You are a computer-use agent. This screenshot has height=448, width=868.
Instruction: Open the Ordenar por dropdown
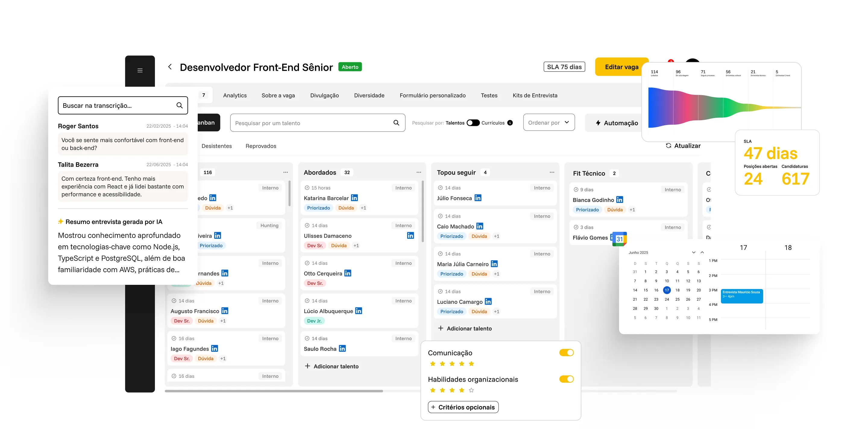click(x=549, y=123)
